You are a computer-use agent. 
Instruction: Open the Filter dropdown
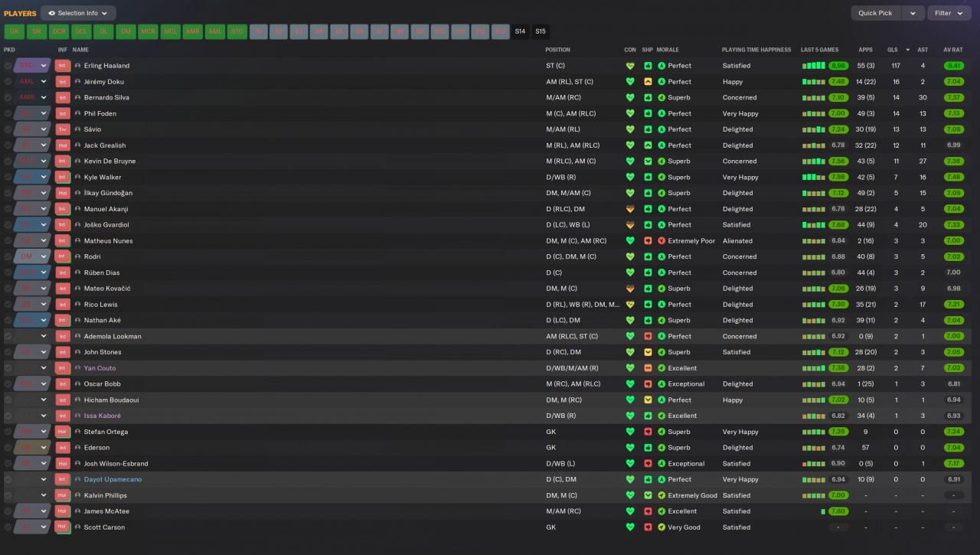[949, 13]
